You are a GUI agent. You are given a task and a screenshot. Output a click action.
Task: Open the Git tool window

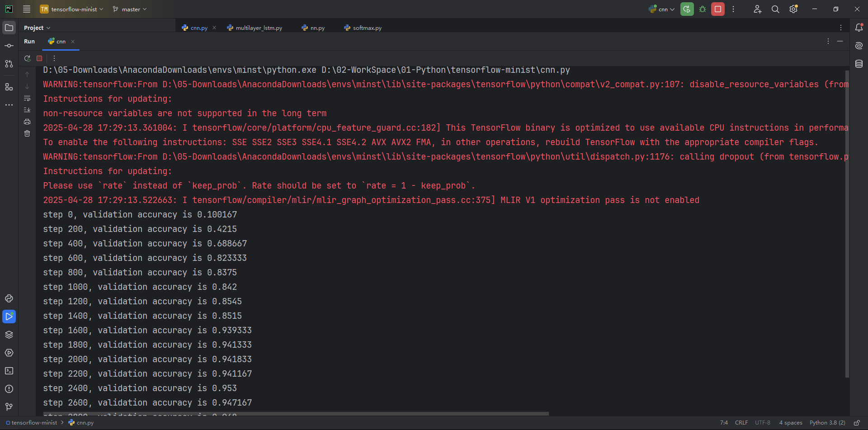click(9, 407)
